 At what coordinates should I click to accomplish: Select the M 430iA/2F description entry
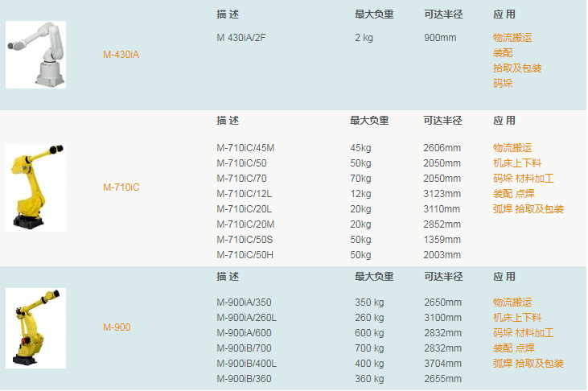point(242,38)
